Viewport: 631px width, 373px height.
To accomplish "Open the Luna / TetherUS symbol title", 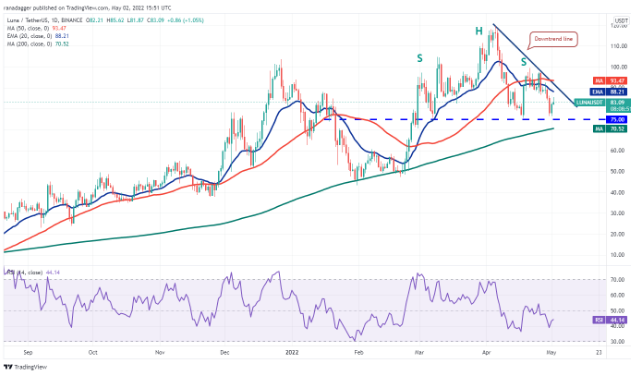I will click(x=44, y=20).
